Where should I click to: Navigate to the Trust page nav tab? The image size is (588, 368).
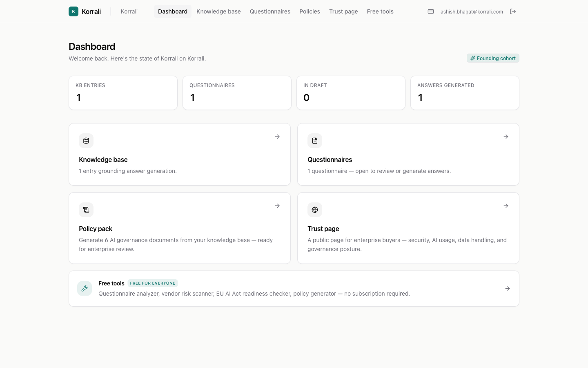343,11
